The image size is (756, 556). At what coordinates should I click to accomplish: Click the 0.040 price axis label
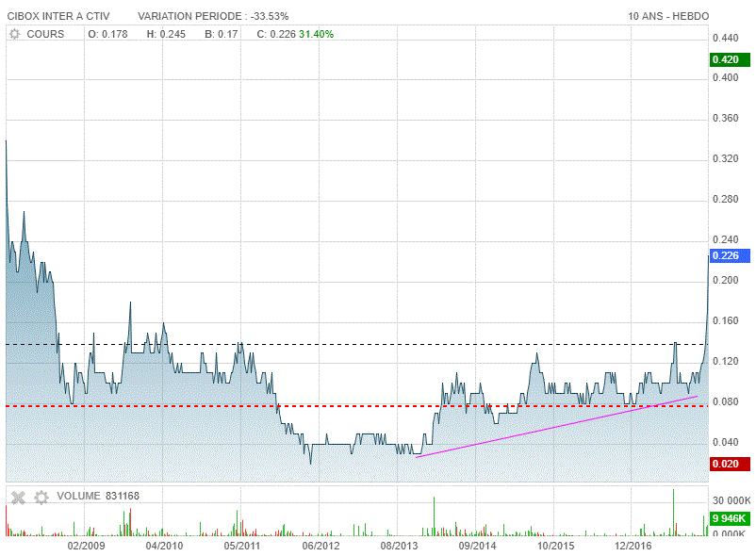[x=726, y=442]
